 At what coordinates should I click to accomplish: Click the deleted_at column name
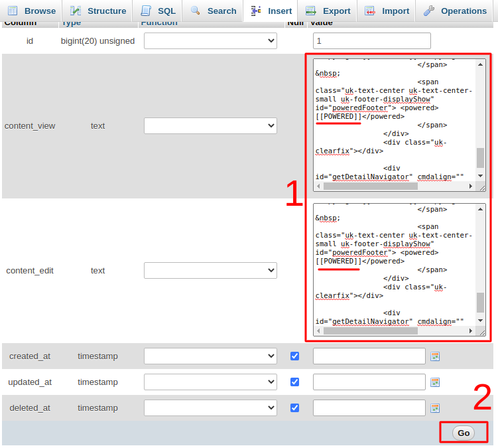[30, 408]
